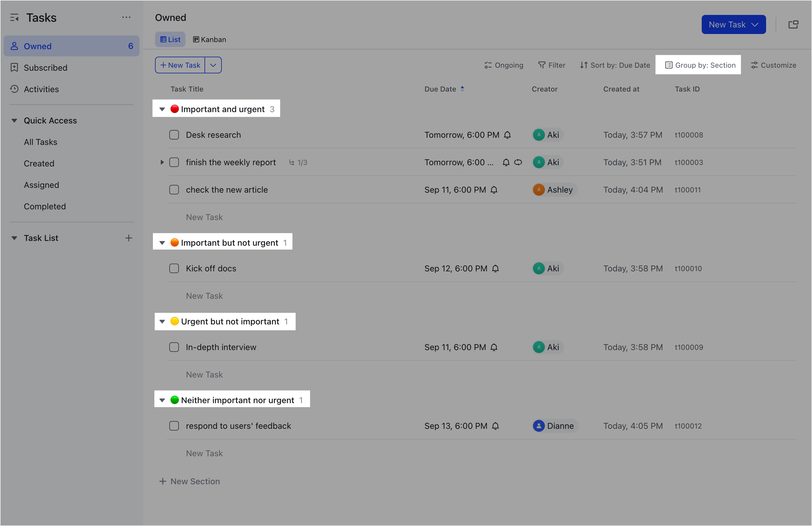
Task: Click the repeat icon on finish the weekly report
Action: [518, 162]
